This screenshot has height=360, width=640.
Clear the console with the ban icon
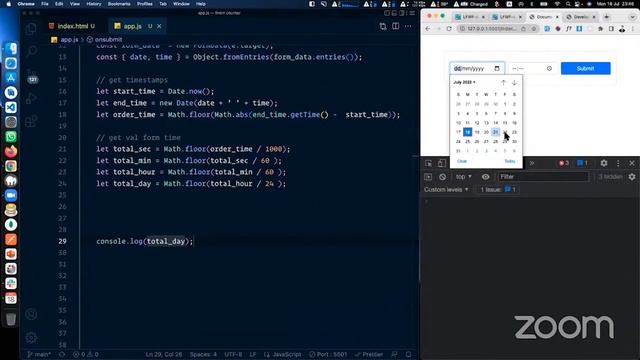[442, 177]
